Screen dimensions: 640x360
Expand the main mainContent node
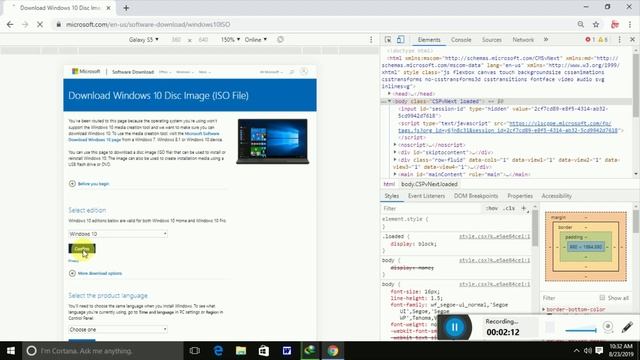click(395, 174)
